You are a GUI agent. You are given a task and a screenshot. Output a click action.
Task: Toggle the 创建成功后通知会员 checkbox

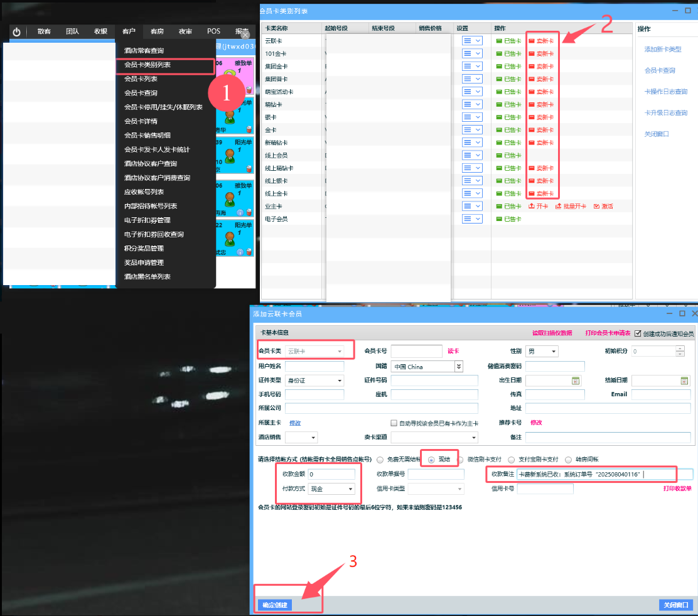[x=638, y=333]
